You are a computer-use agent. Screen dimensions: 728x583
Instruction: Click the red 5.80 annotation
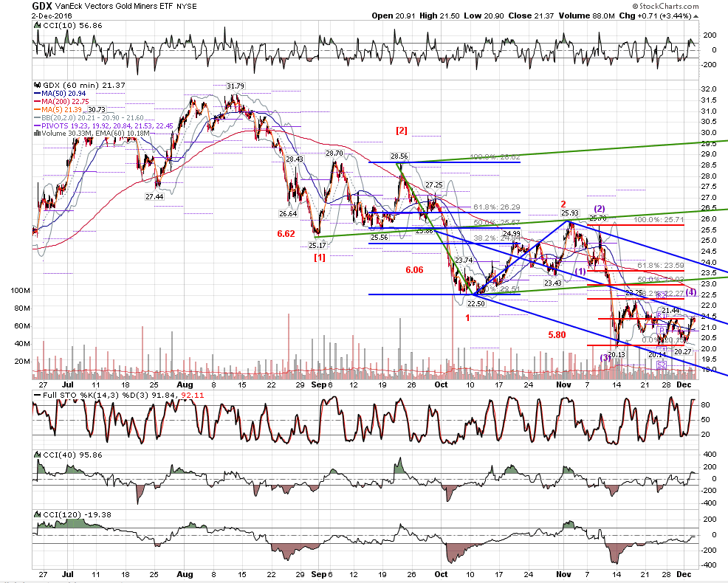557,334
